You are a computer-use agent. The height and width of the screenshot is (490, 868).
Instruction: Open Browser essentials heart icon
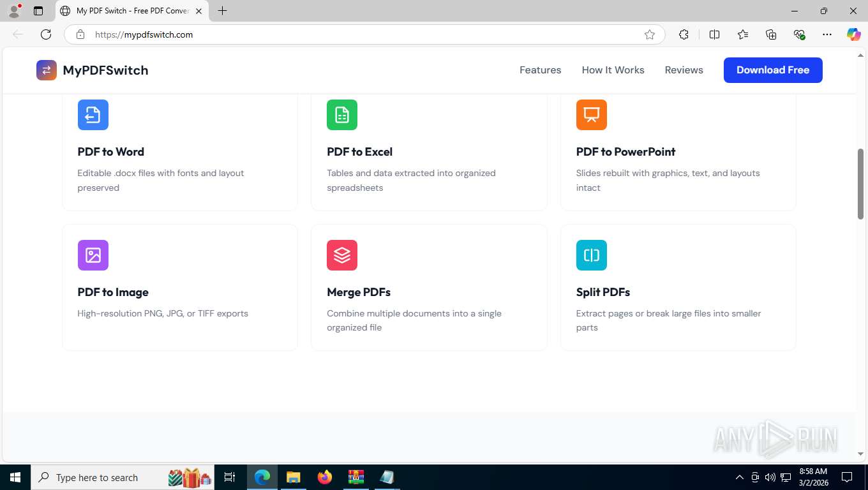tap(799, 34)
